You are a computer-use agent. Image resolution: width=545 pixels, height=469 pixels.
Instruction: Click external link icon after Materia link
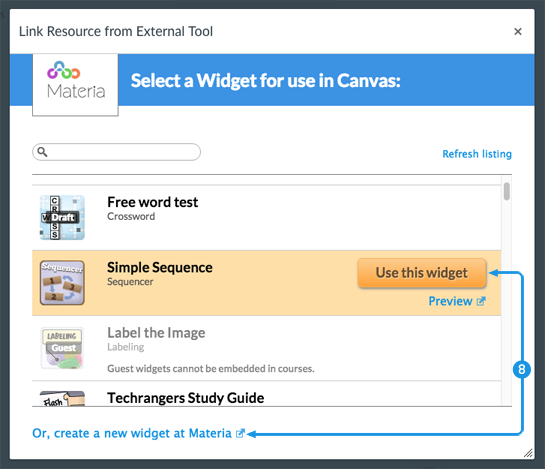tap(240, 434)
